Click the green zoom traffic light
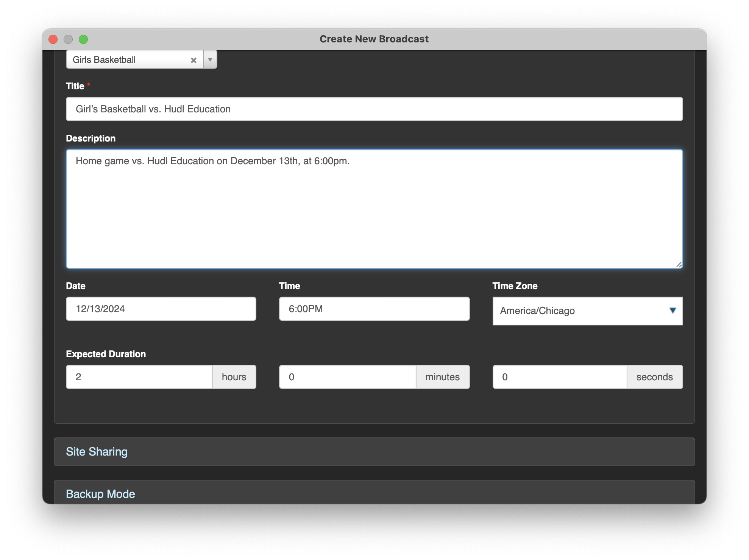The width and height of the screenshot is (749, 560). click(84, 39)
